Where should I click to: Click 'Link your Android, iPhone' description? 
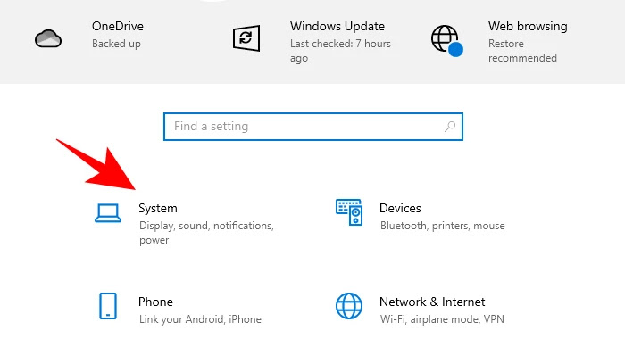(200, 319)
